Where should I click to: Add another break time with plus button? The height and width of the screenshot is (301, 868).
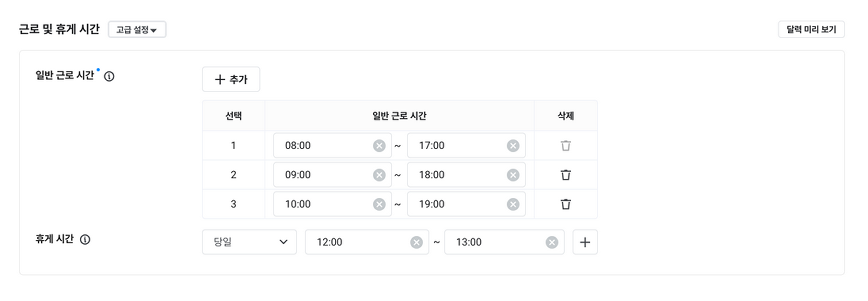(585, 242)
